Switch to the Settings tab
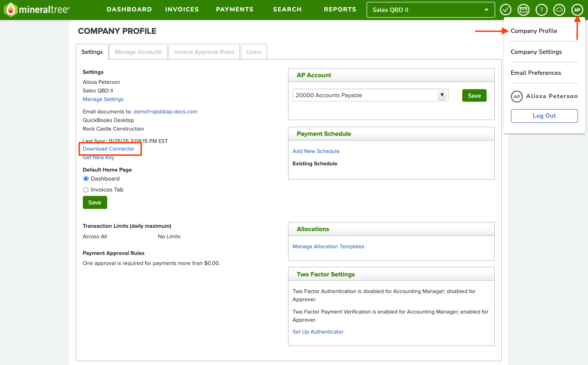 (92, 52)
